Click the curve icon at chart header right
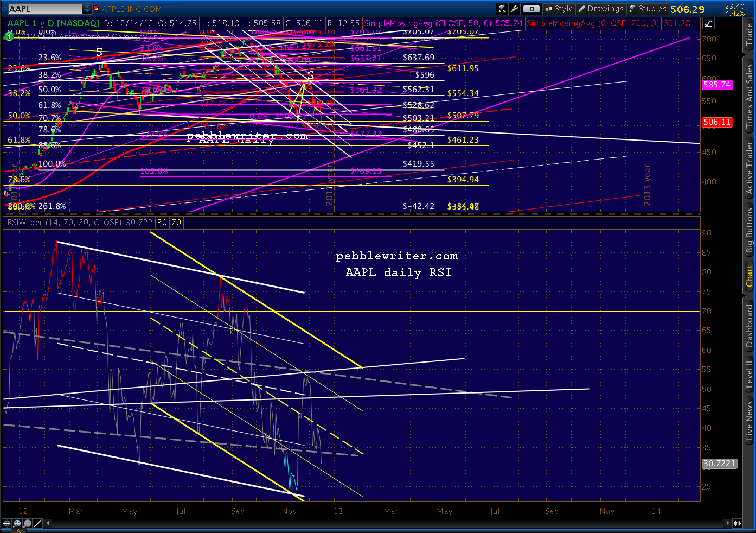The height and width of the screenshot is (533, 756). coord(708,23)
